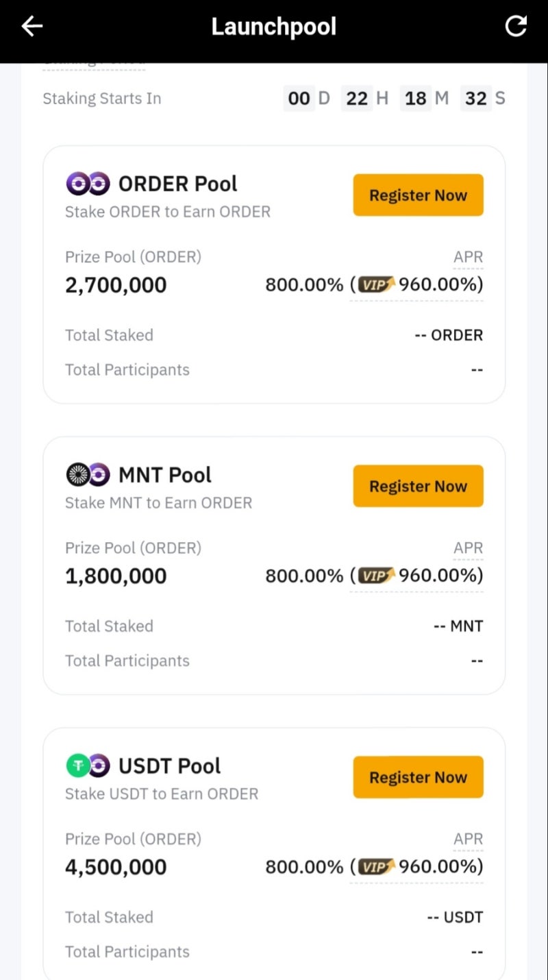This screenshot has height=980, width=548.
Task: Register Now for the ORDER Pool
Action: 418,195
